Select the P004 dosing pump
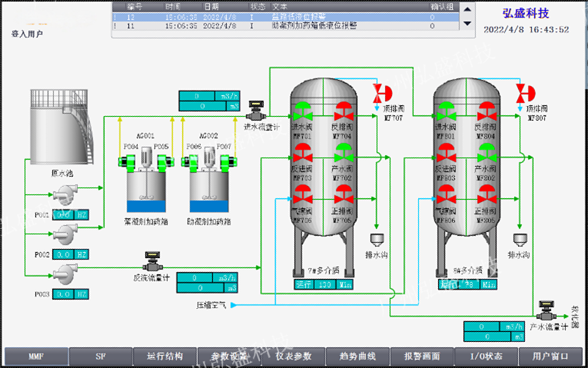Viewport: 588px width, 368px height. (x=127, y=163)
